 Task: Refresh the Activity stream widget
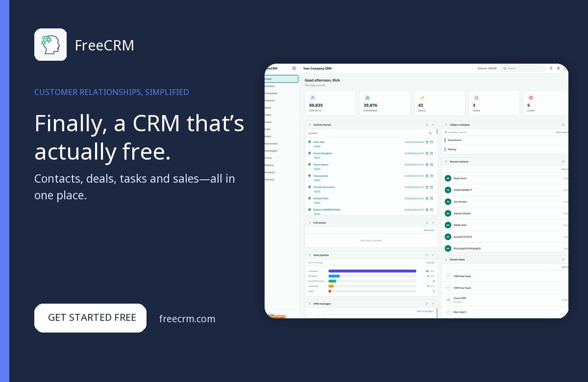[426, 125]
